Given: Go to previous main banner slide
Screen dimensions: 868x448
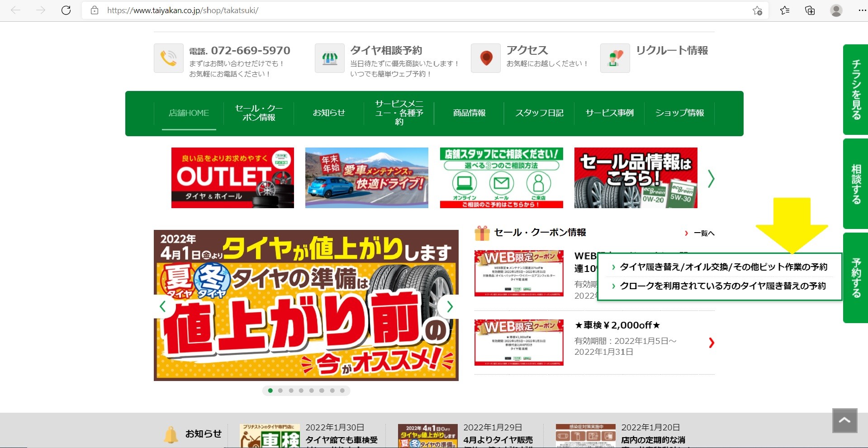Looking at the screenshot, I should tap(163, 306).
